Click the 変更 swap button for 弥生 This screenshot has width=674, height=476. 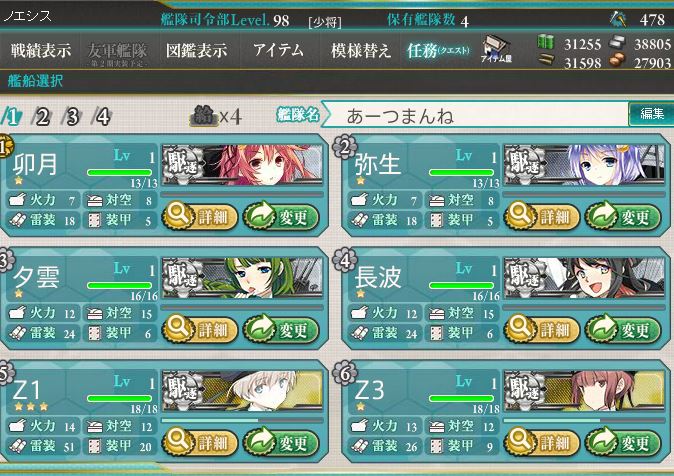pos(623,216)
